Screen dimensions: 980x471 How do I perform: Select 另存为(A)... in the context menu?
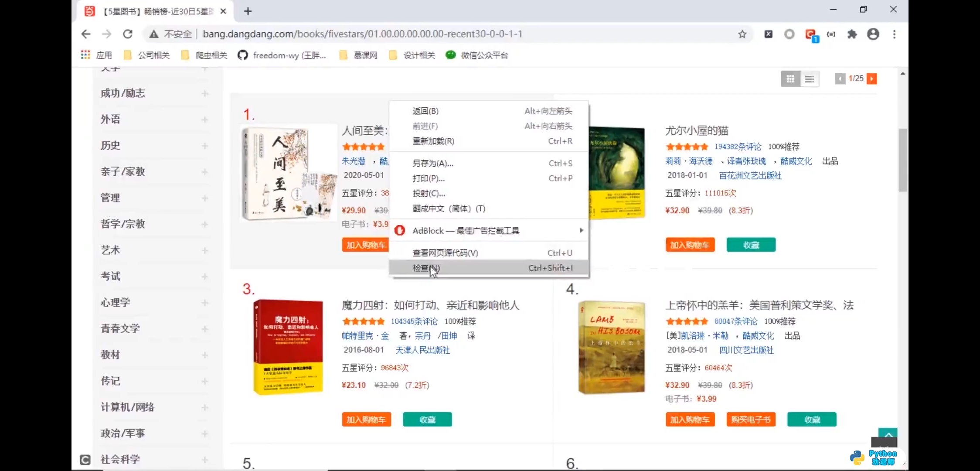(489, 163)
